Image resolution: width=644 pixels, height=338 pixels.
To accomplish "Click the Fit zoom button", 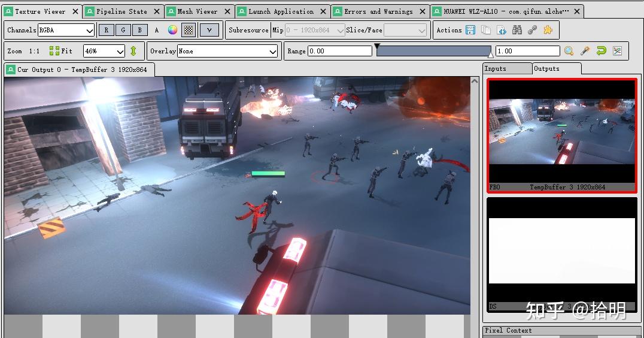I will [x=61, y=51].
